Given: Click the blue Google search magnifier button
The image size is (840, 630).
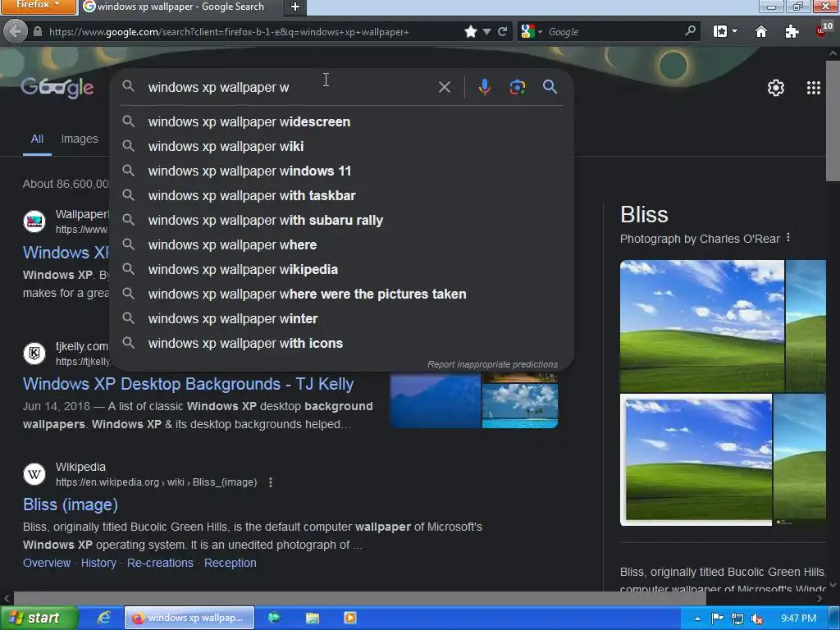Looking at the screenshot, I should pos(550,87).
